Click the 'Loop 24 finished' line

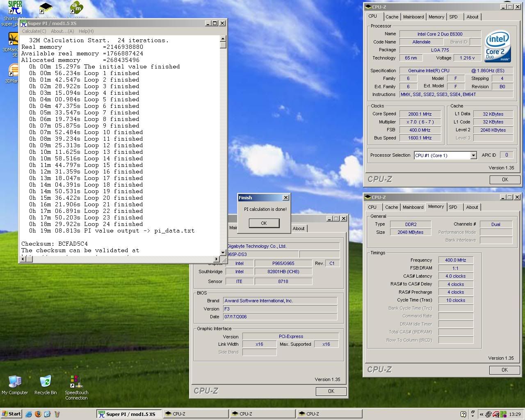pos(86,224)
